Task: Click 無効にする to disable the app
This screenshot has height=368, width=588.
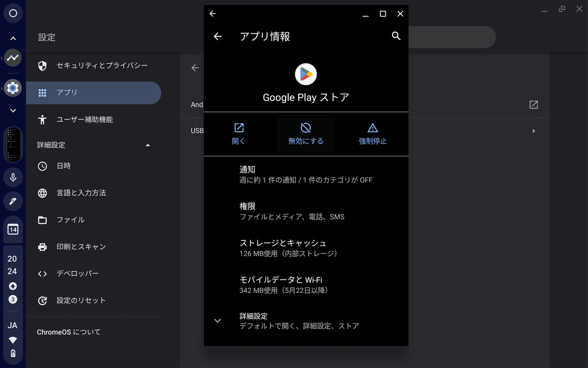Action: click(306, 133)
